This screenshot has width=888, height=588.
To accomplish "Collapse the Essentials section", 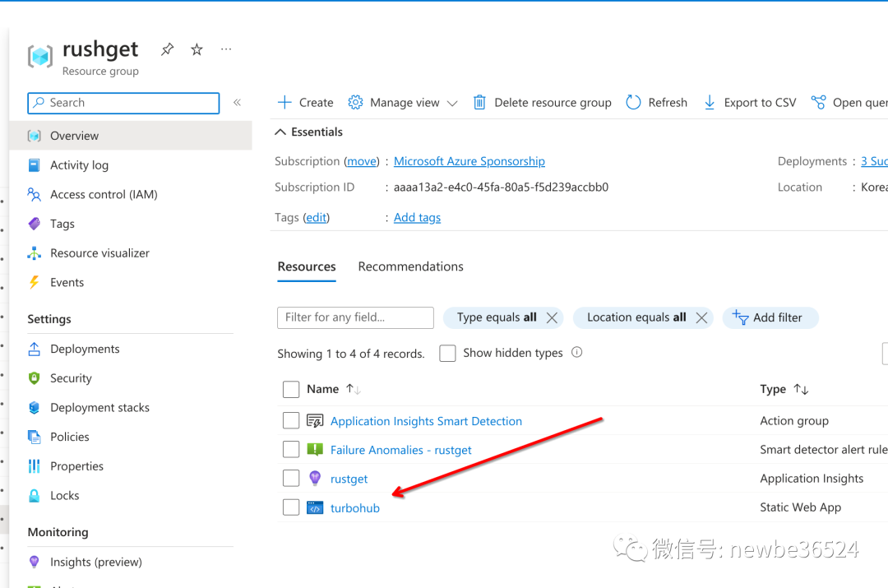I will 280,132.
